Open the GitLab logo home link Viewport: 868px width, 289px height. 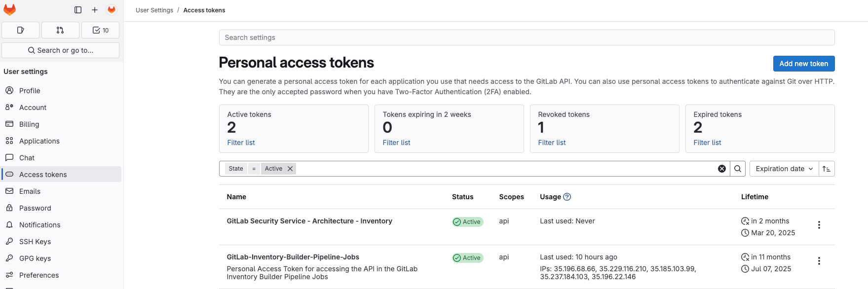point(10,10)
